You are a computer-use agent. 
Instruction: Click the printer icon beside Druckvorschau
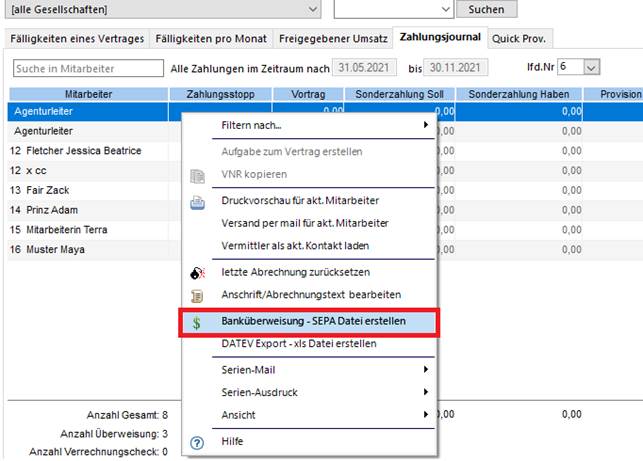[197, 201]
